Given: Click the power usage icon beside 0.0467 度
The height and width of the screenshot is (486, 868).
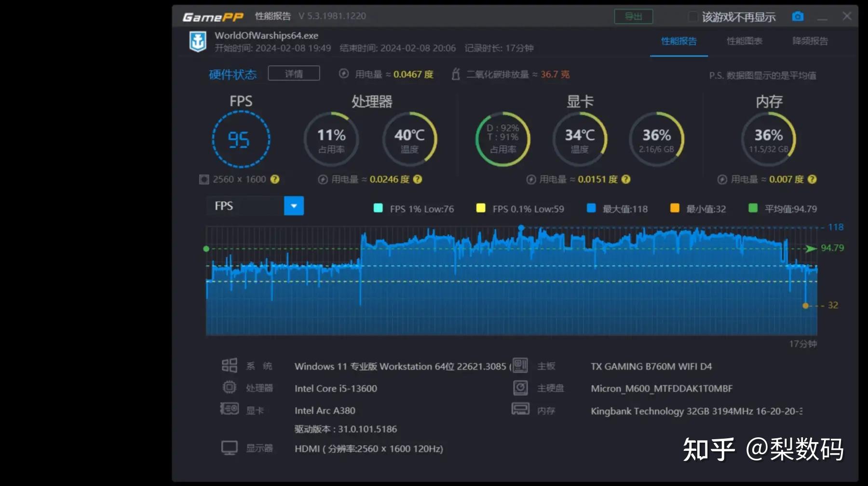Looking at the screenshot, I should click(344, 74).
